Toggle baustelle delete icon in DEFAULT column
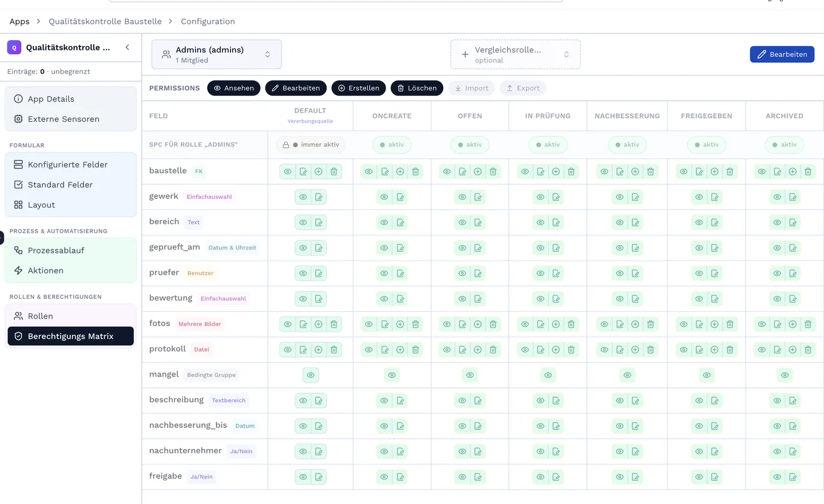This screenshot has height=504, width=824. [334, 172]
